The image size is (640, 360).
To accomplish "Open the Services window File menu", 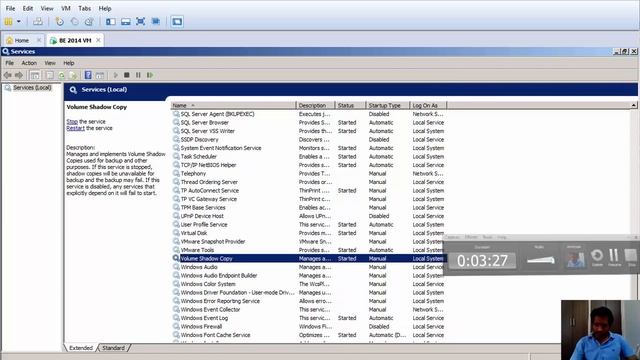I will tap(9, 63).
